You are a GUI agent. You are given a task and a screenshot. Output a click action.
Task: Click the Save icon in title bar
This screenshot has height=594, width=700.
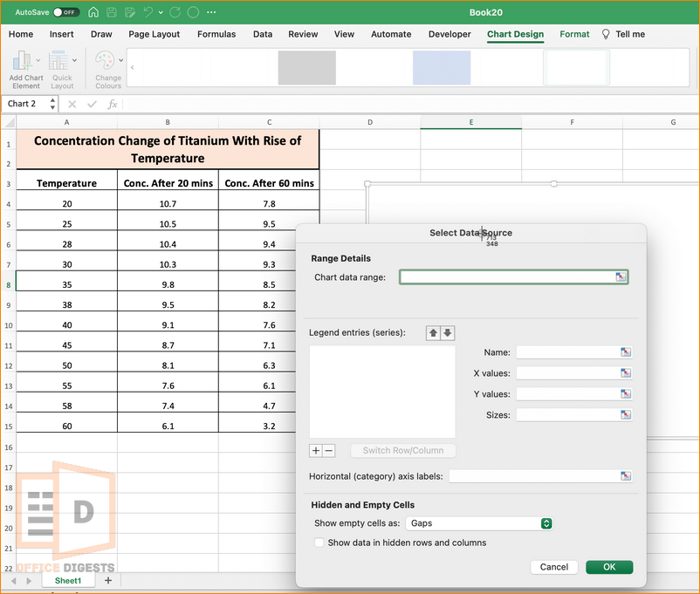point(112,12)
